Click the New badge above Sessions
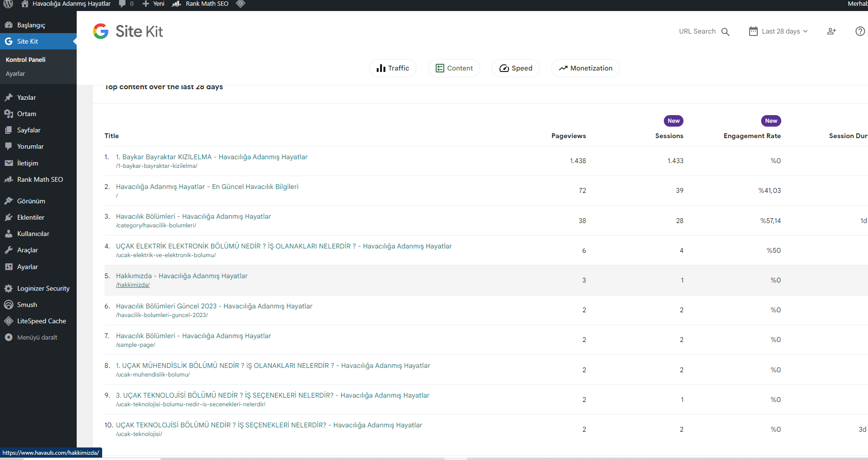 pos(673,121)
